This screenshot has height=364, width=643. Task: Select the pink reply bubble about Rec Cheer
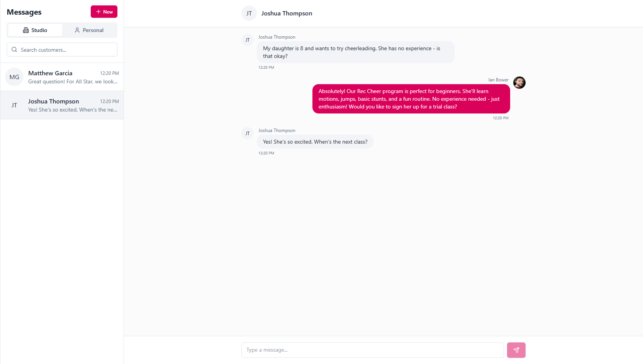click(x=411, y=99)
